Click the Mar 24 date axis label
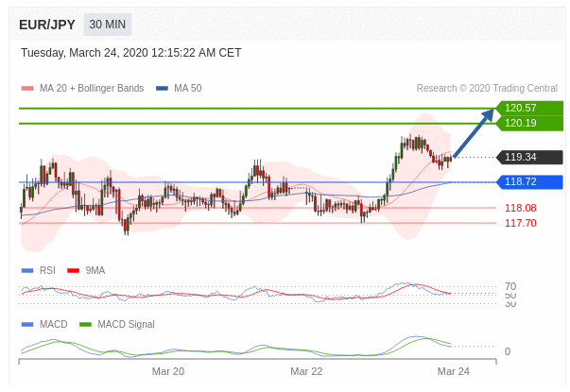This screenshot has height=392, width=570. tap(453, 371)
